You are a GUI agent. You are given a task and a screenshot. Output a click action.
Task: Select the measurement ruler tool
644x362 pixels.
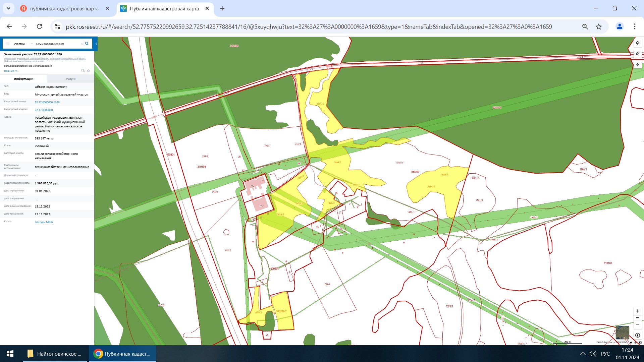tap(638, 54)
